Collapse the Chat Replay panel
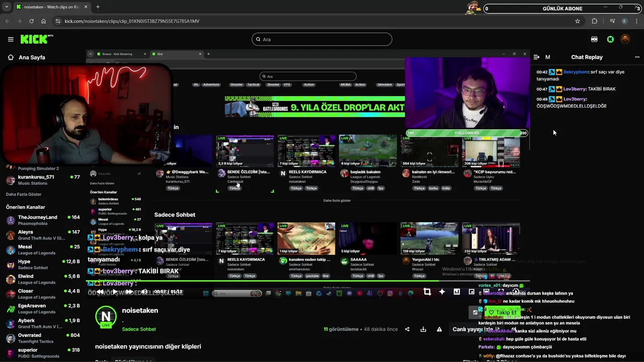The height and width of the screenshot is (362, 644). (x=536, y=57)
